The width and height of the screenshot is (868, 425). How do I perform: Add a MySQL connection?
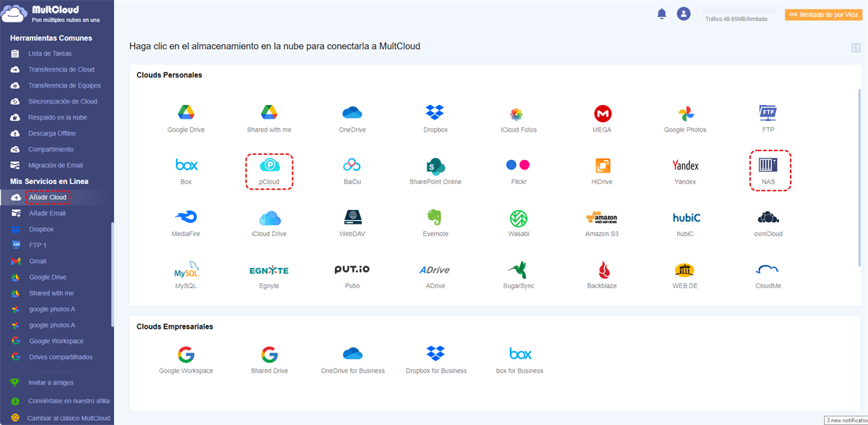[x=186, y=271]
